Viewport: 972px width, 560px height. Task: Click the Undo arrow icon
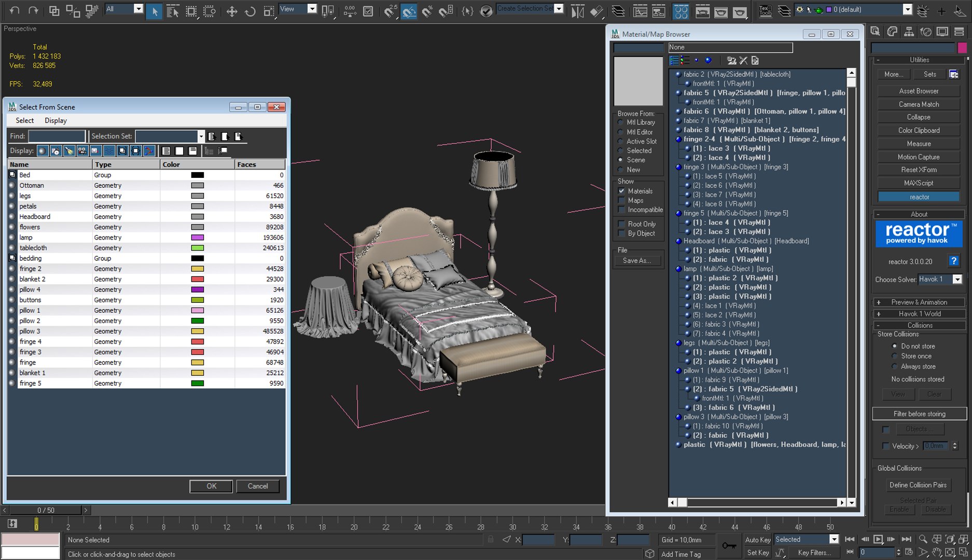point(15,10)
